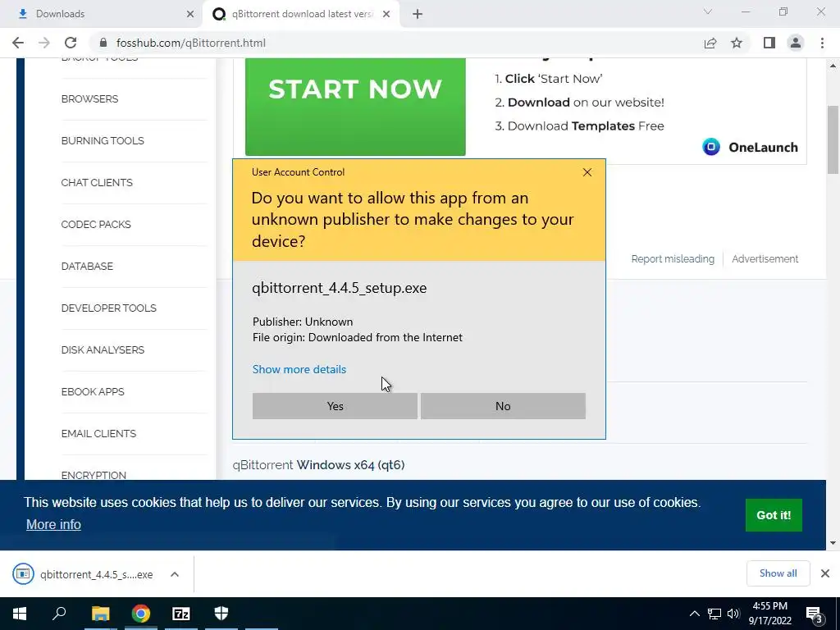
Task: Expand download item options arrow
Action: 175,574
